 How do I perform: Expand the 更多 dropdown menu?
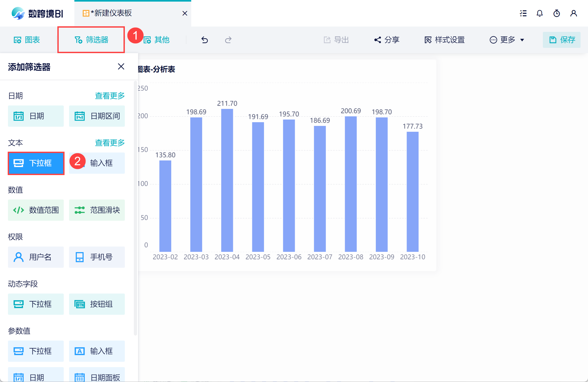[507, 40]
